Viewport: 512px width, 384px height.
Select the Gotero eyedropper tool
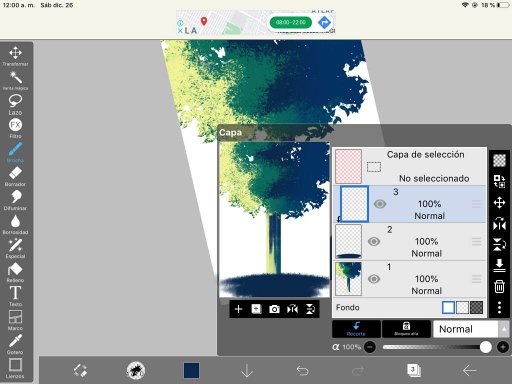click(15, 344)
